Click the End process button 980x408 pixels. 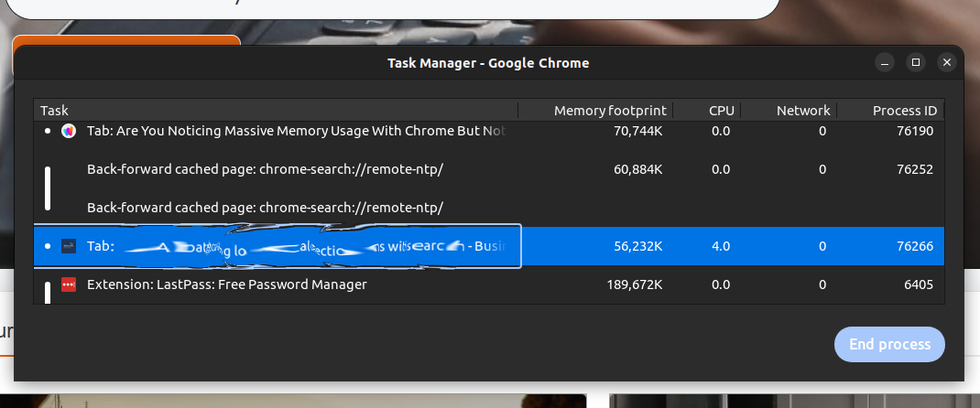[889, 344]
